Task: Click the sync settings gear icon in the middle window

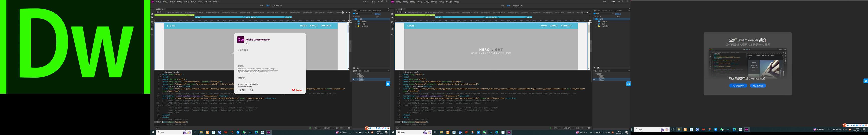Action: [614, 2]
